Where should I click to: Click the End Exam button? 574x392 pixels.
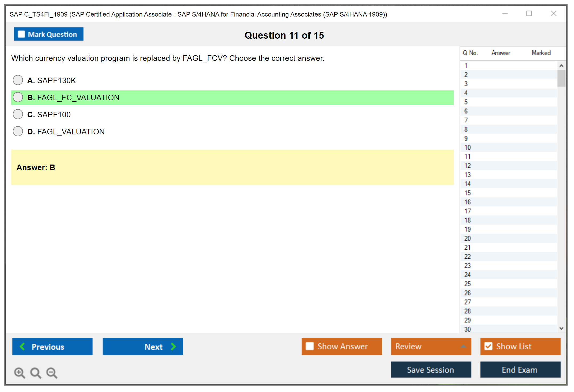(x=520, y=370)
